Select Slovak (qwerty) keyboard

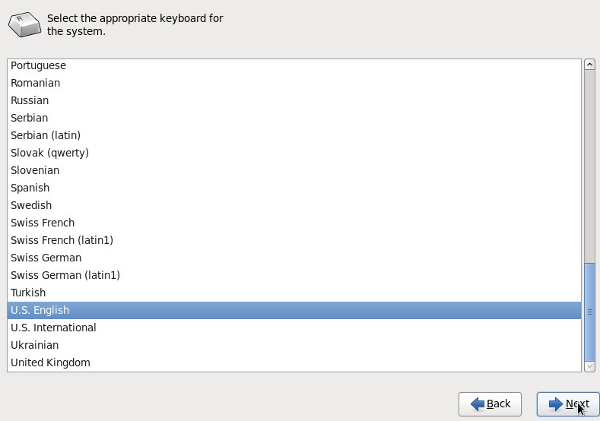[x=294, y=153]
